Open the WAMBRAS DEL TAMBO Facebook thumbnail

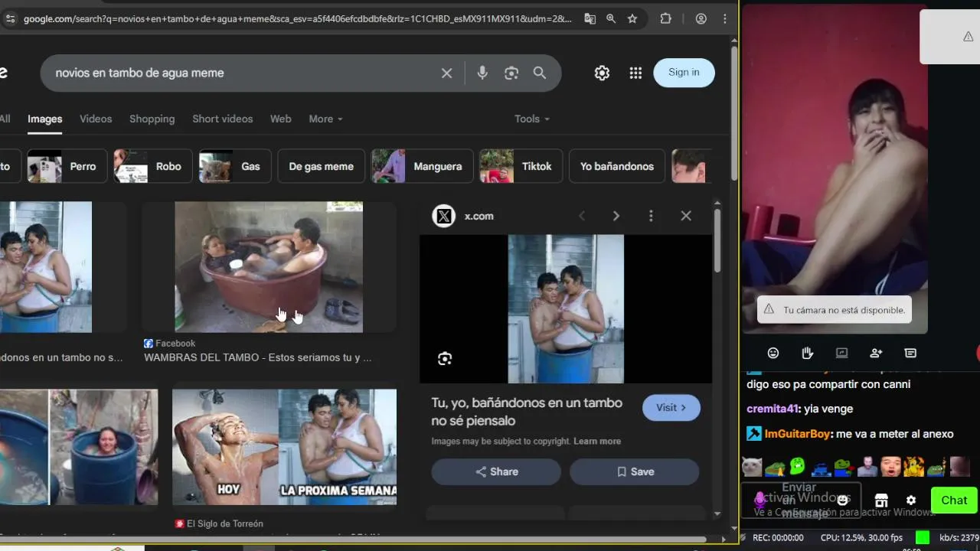point(269,267)
